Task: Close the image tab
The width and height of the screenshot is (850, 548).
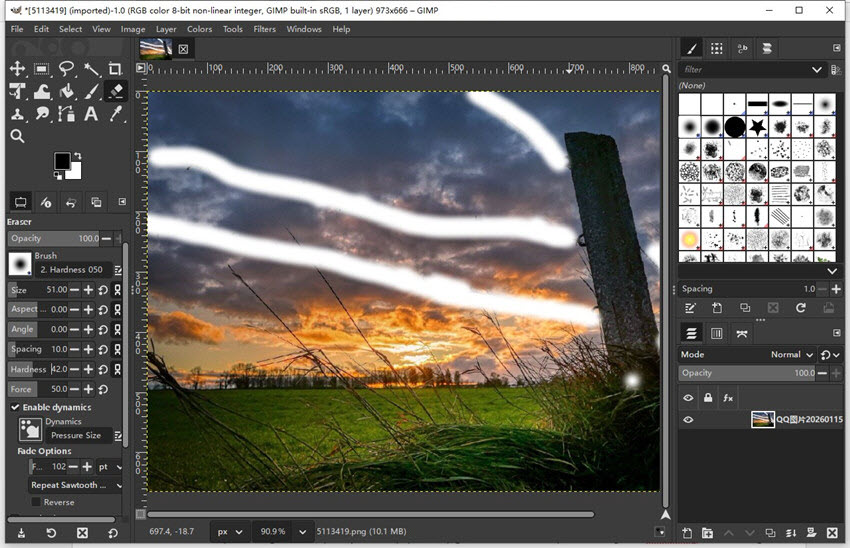Action: 183,49
